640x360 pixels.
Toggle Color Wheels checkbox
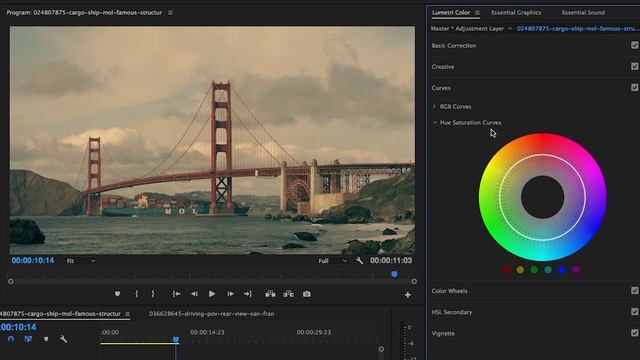pyautogui.click(x=635, y=291)
